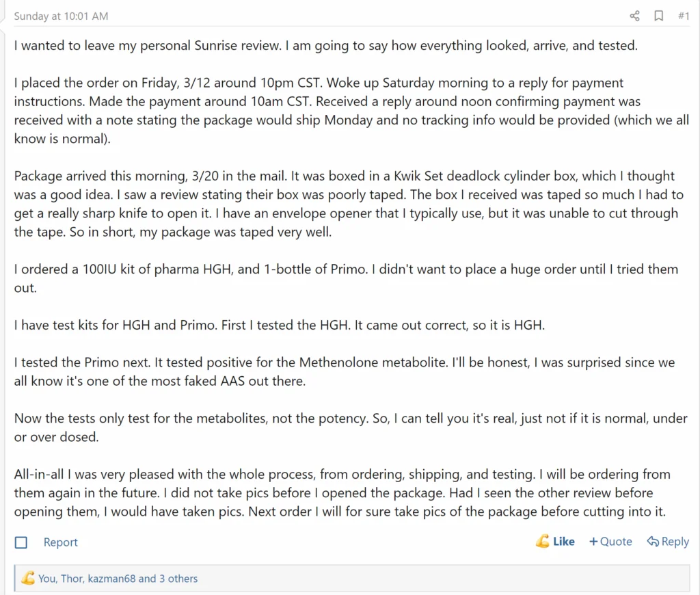Tick the post selection checkbox beside Report

[x=21, y=542]
